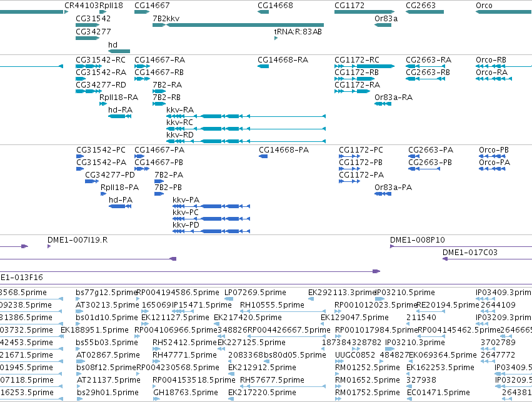
Task: Select the hd-RA transcript label
Action: coord(121,110)
